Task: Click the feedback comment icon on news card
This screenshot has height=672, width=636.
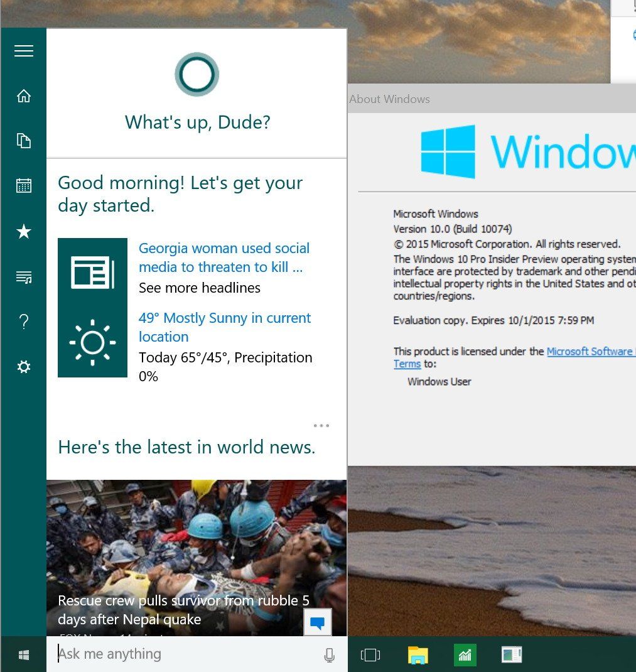Action: click(x=317, y=622)
